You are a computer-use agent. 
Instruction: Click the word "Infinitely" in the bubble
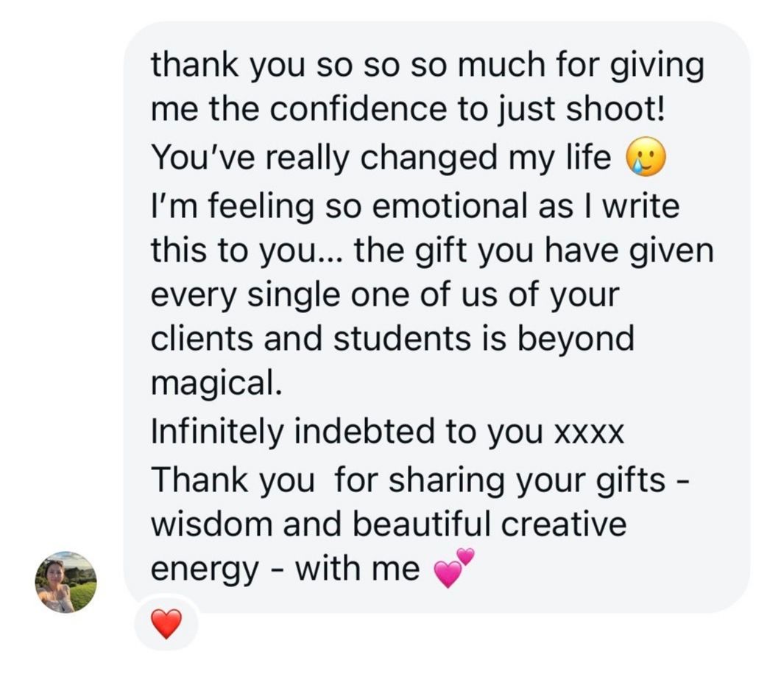[x=217, y=432]
